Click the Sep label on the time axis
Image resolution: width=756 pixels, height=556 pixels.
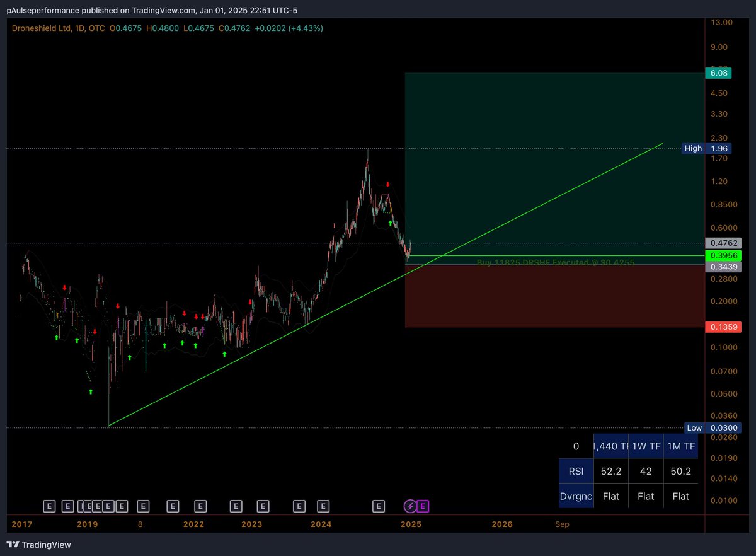tap(562, 524)
